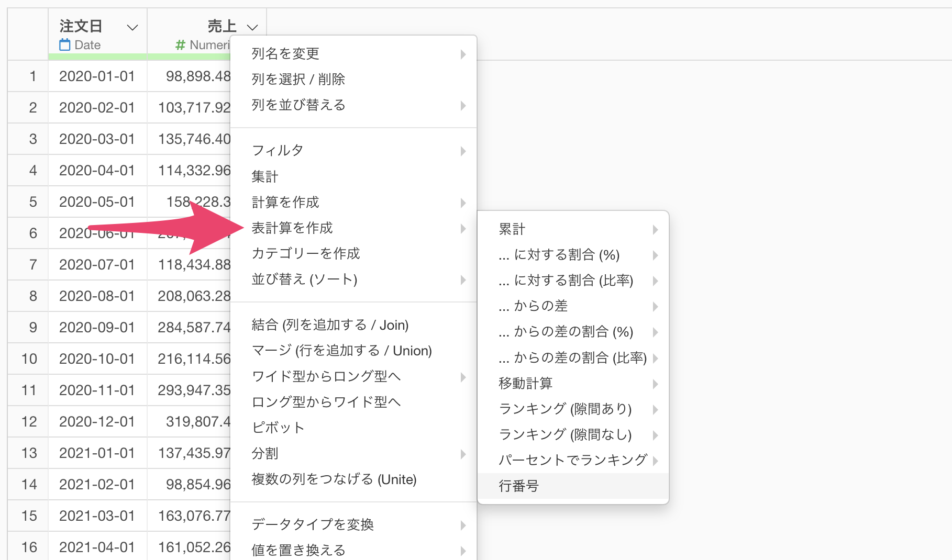Open the 売上 column dropdown arrow

coord(252,27)
